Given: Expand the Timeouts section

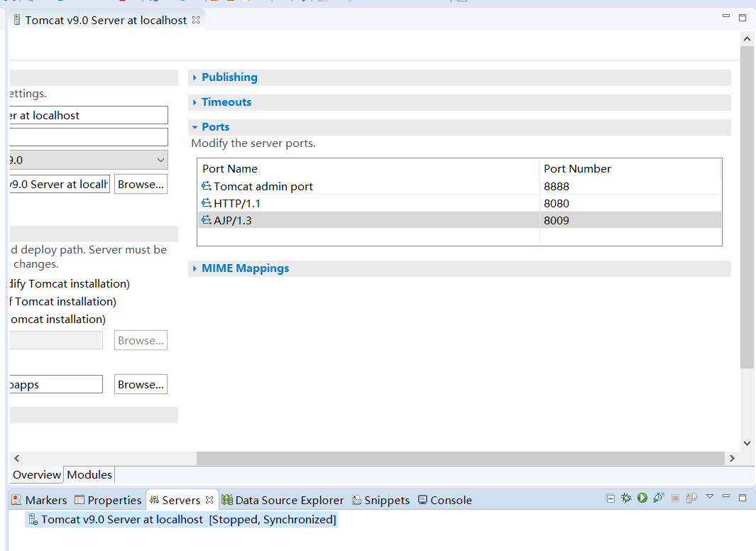Looking at the screenshot, I should (x=195, y=102).
